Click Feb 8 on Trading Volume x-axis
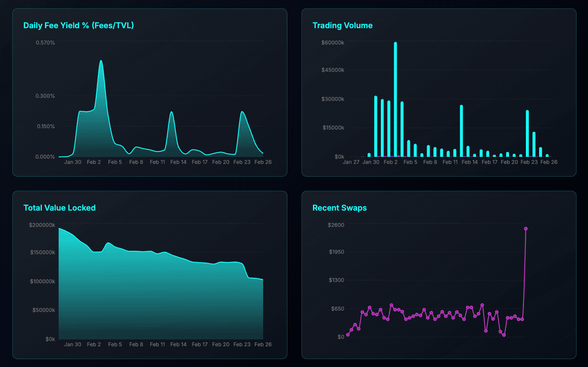The height and width of the screenshot is (367, 588). 430,162
